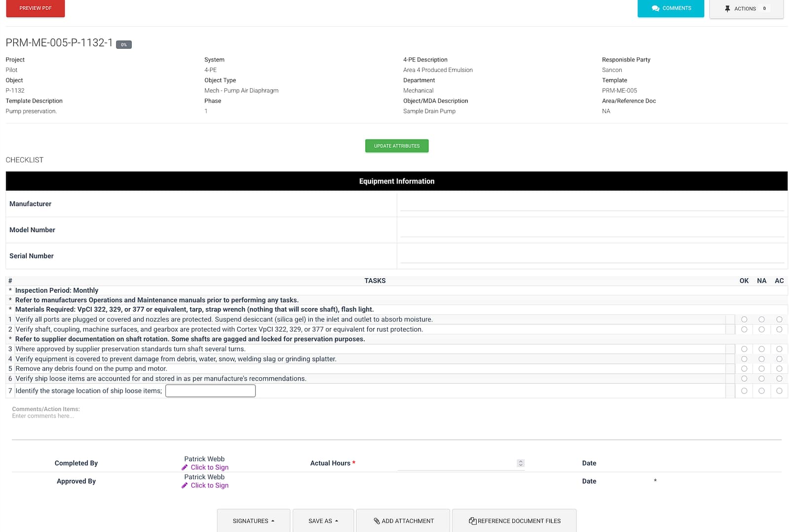The width and height of the screenshot is (793, 532).
Task: Click pencil icon beside Completed By signature
Action: click(x=185, y=467)
